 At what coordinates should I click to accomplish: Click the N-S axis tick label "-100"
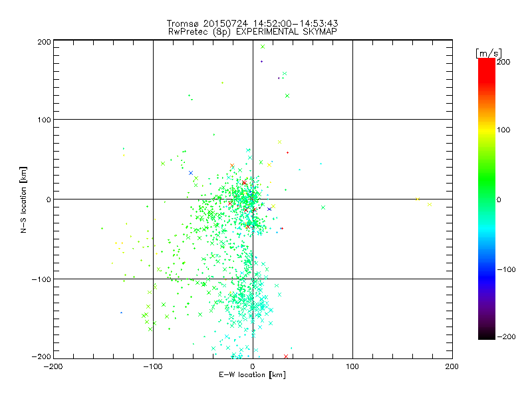point(41,279)
